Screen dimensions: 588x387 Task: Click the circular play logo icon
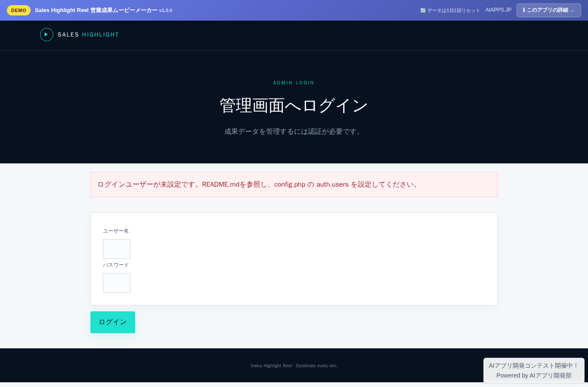46,34
